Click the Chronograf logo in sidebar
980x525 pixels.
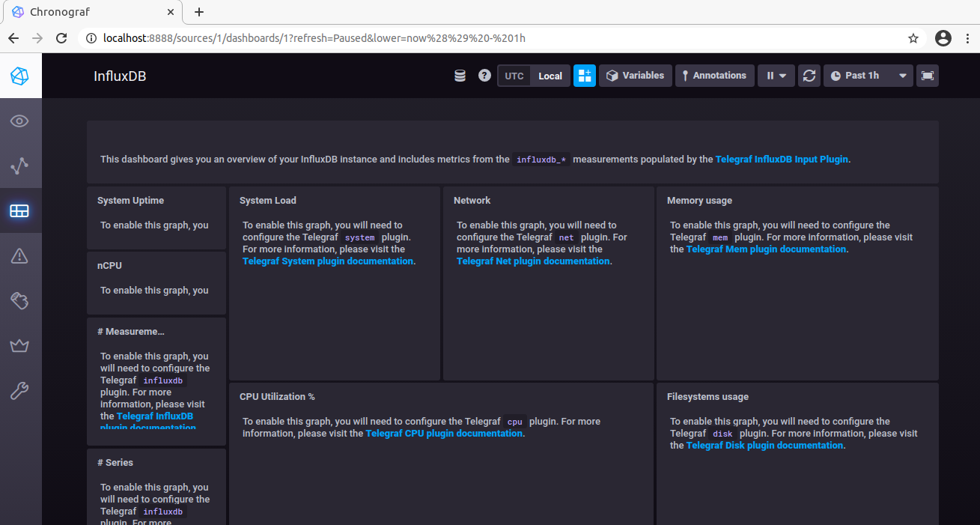[x=20, y=76]
